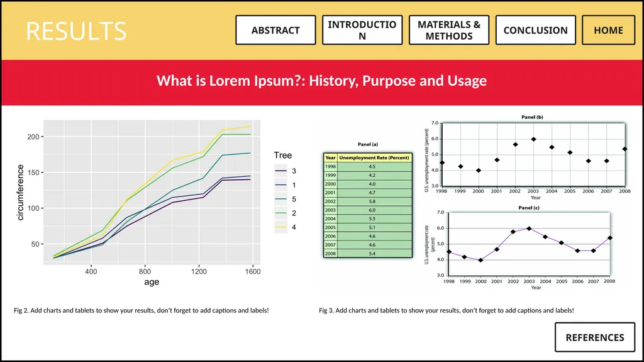Click the 200 tick label on circumference axis
Screen dimensions: 644x362
33,137
